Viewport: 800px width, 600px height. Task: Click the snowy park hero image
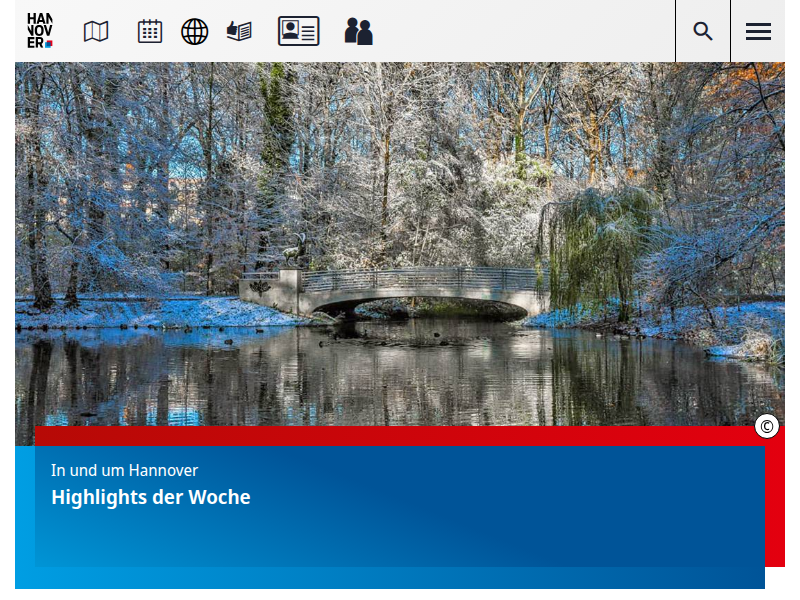point(400,150)
